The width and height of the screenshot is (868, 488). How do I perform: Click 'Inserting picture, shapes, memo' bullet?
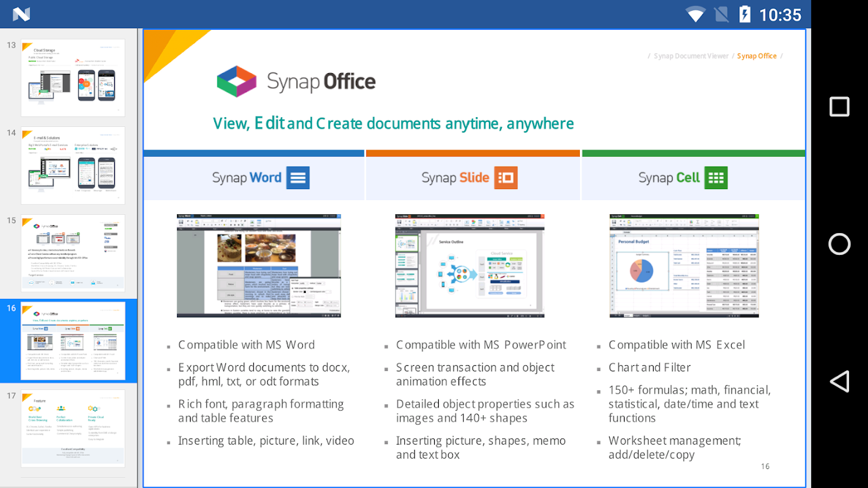(x=481, y=448)
